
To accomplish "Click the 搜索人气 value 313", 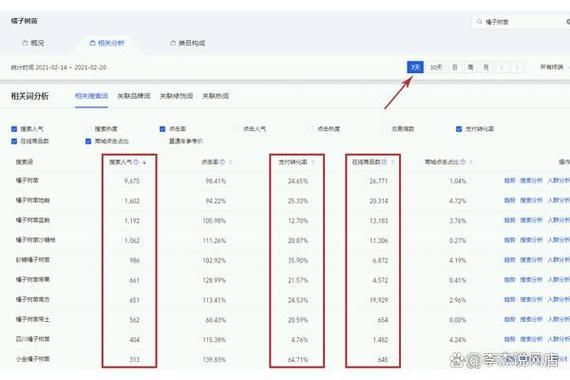I will 135,360.
